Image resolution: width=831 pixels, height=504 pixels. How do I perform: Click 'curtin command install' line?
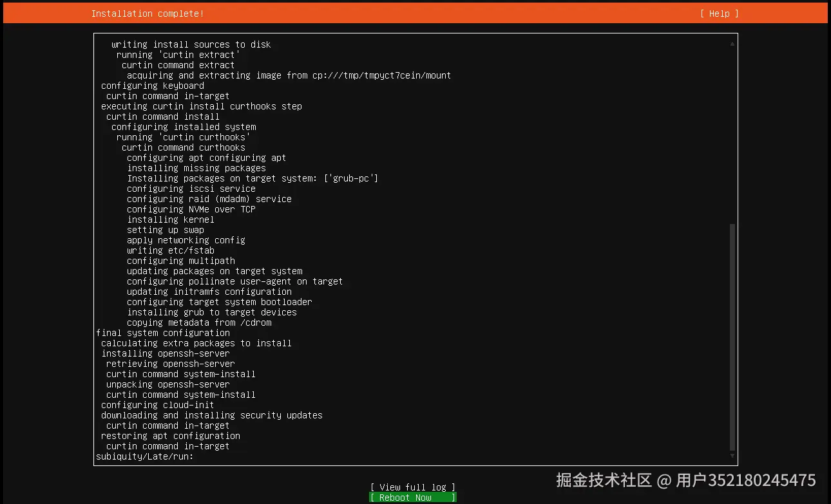(163, 117)
